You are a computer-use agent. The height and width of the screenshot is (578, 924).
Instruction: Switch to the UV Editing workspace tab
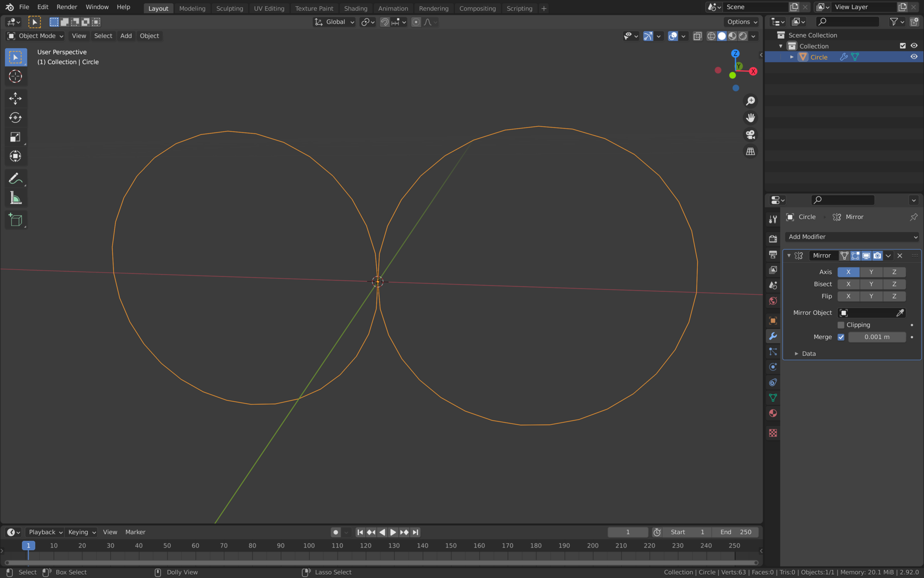269,8
